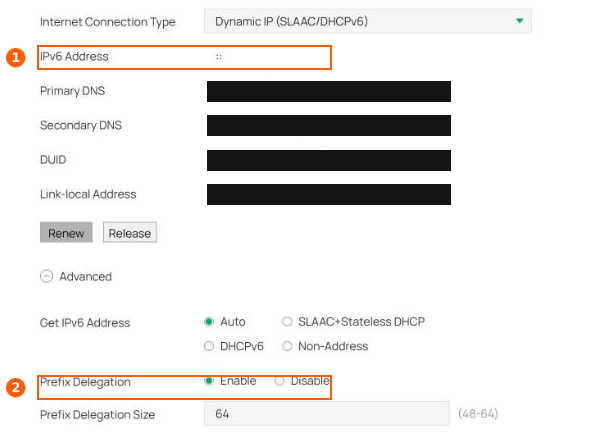Collapse the Advanced section chevron icon
Viewport: 605px width, 440px height.
(46, 276)
